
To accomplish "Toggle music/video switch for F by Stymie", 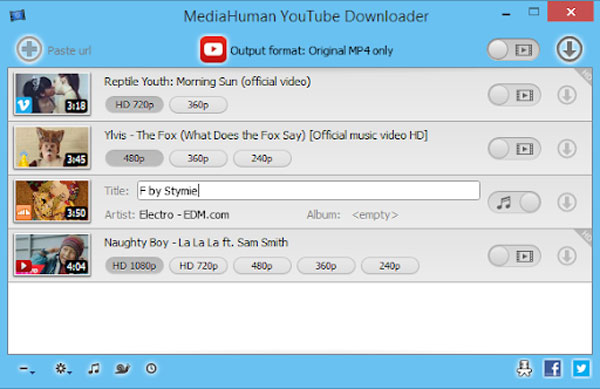I will point(514,202).
